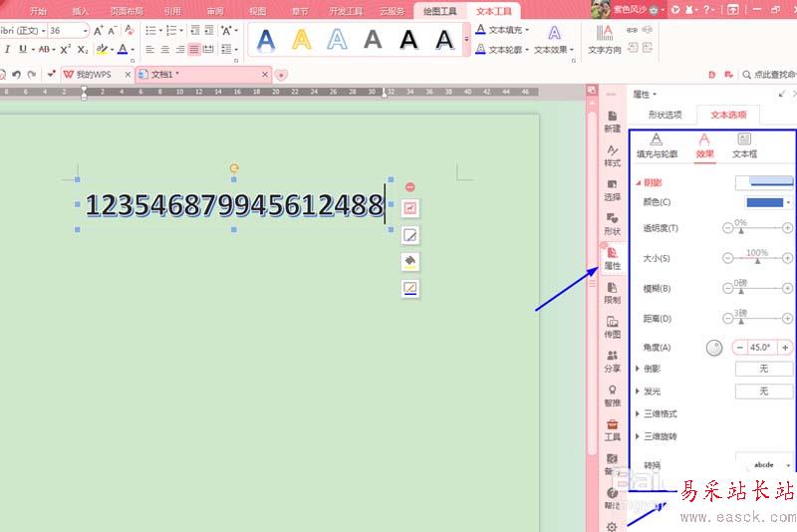Click the 点此查找命令 search box
Screen dimensions: 797x532
click(x=769, y=75)
